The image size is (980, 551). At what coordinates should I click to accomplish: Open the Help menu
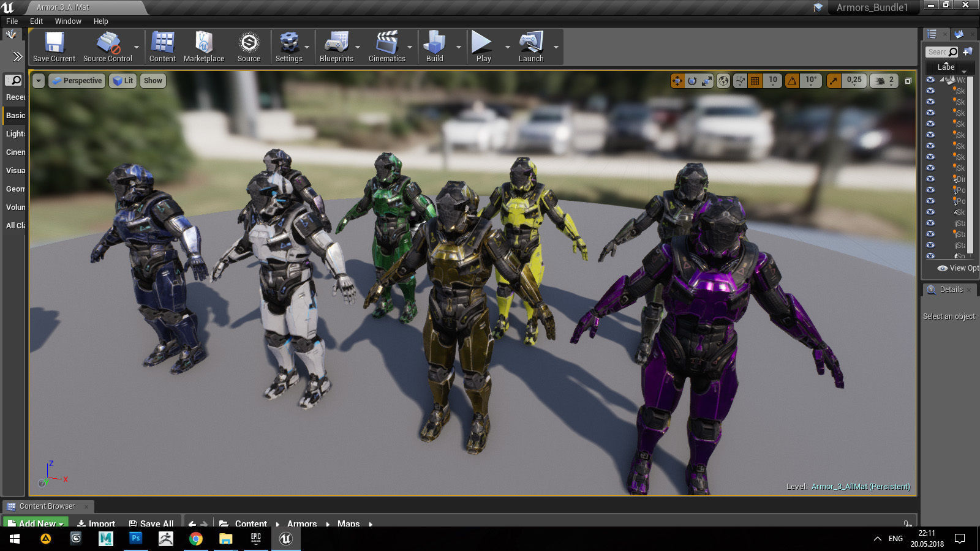pyautogui.click(x=100, y=21)
